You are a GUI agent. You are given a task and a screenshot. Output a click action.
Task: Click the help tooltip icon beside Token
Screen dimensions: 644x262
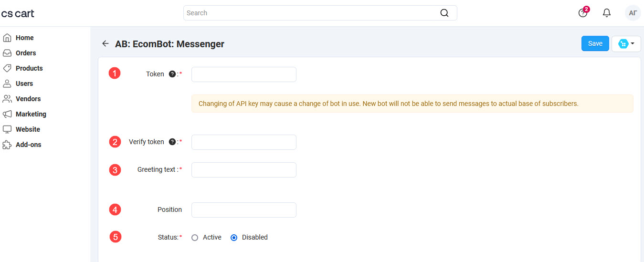tap(172, 74)
